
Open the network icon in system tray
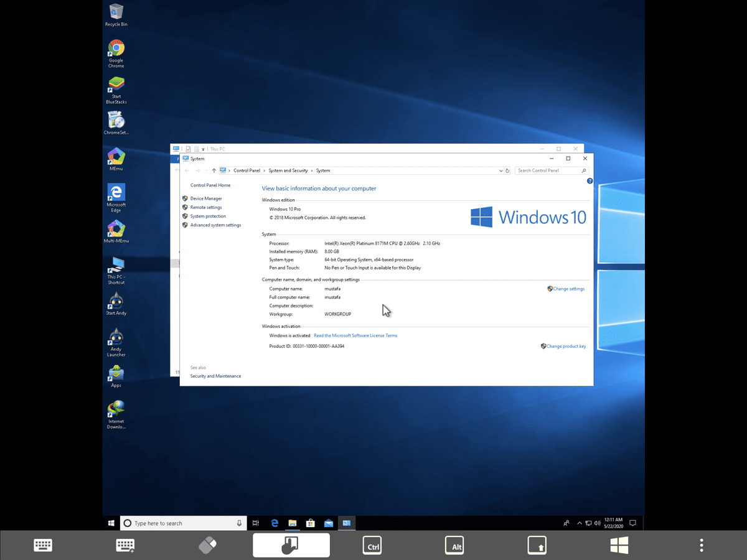pos(588,523)
